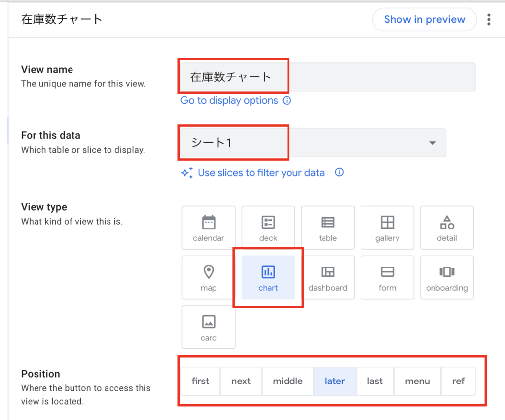Set position to middle
The width and height of the screenshot is (505, 420).
pos(288,381)
